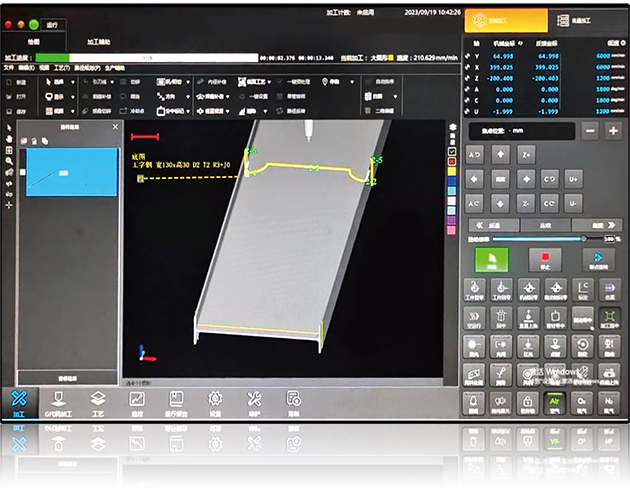Toggle the green checkmark box beside layer colors
This screenshot has width=630, height=504.
pyautogui.click(x=453, y=151)
